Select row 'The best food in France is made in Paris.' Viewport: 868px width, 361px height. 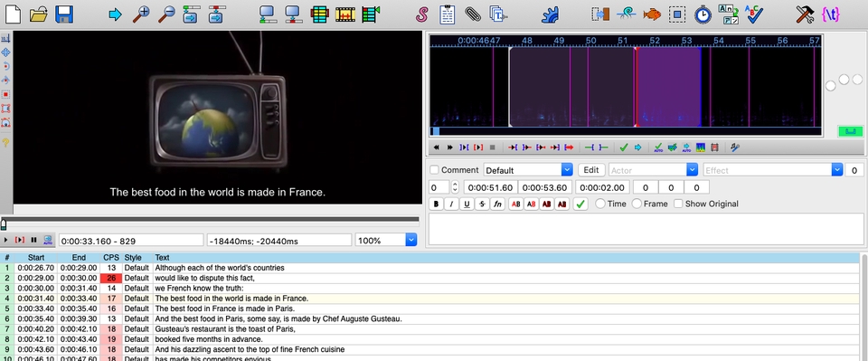[429, 309]
